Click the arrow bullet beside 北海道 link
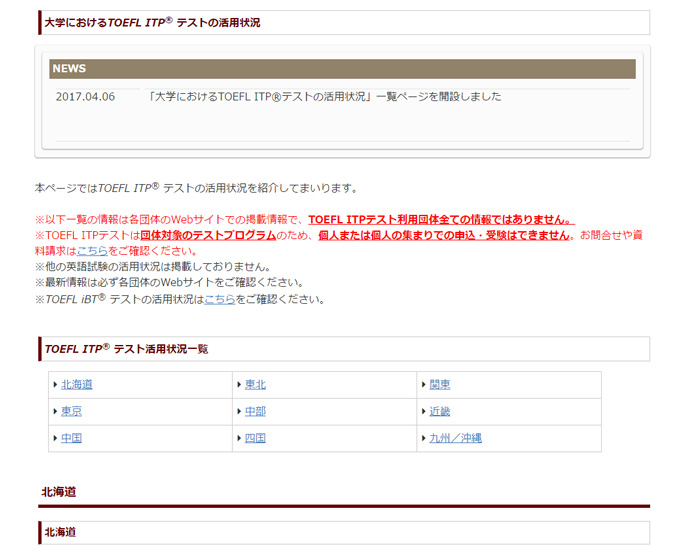Screen dimensions: 695x552 pos(55,384)
